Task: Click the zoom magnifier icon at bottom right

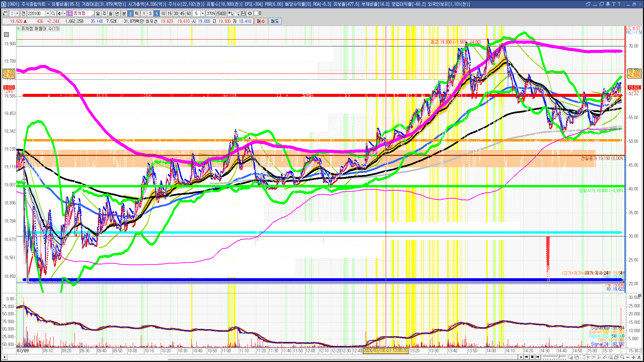Action: click(622, 357)
